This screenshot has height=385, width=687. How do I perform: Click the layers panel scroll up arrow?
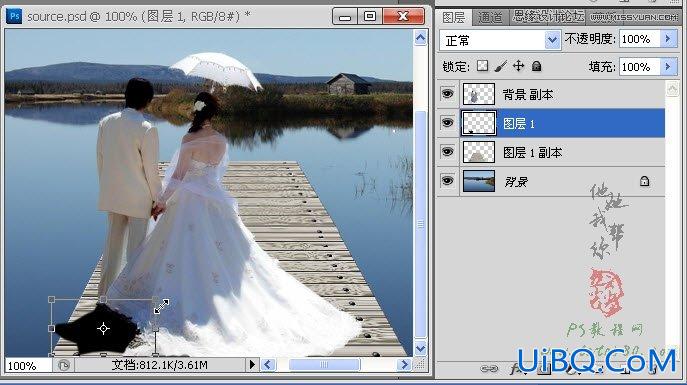point(672,89)
